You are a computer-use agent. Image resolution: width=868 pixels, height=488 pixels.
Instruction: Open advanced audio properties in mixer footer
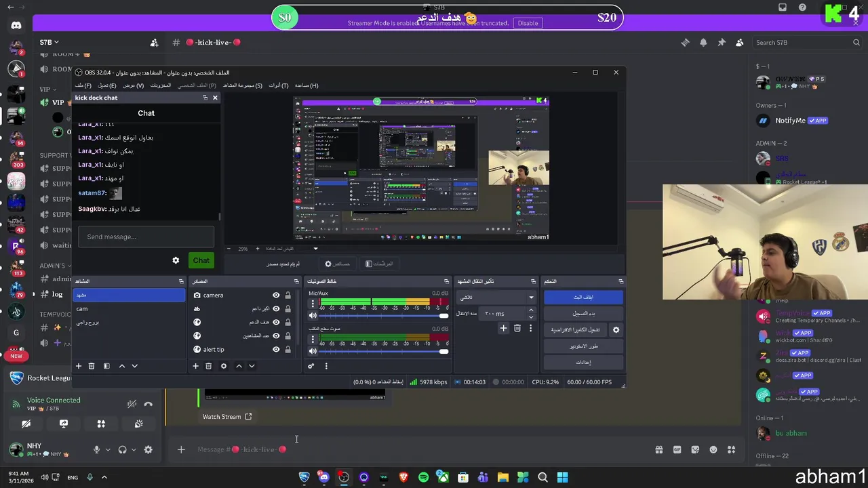pos(311,366)
